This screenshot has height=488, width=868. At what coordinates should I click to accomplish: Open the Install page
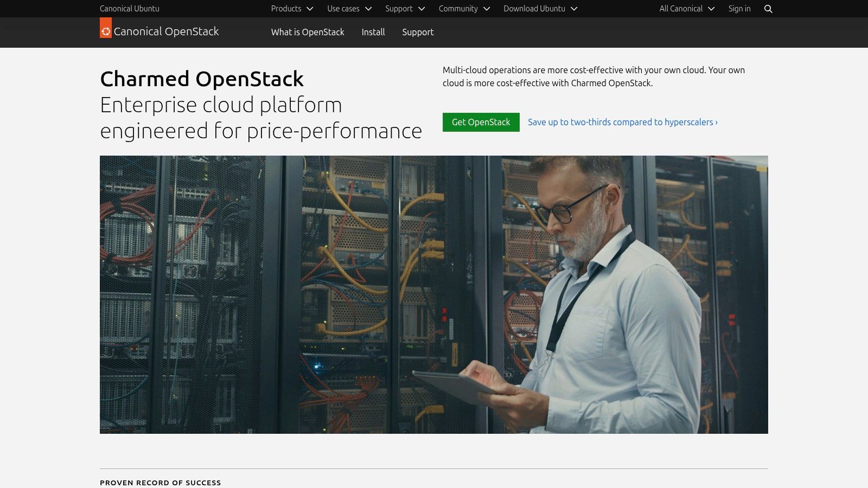[x=373, y=33]
